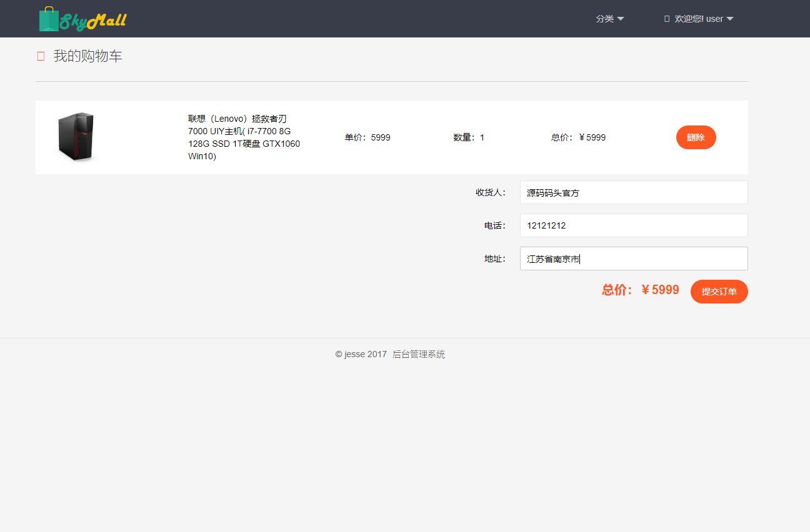This screenshot has height=532, width=810.
Task: Click the chevron next to 分类
Action: [x=621, y=18]
